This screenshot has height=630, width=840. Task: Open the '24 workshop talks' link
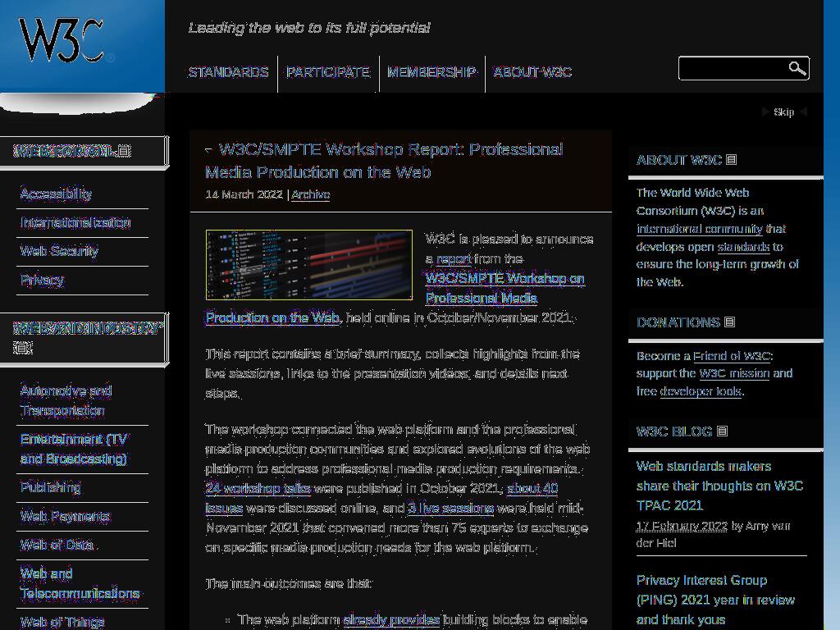coord(258,489)
